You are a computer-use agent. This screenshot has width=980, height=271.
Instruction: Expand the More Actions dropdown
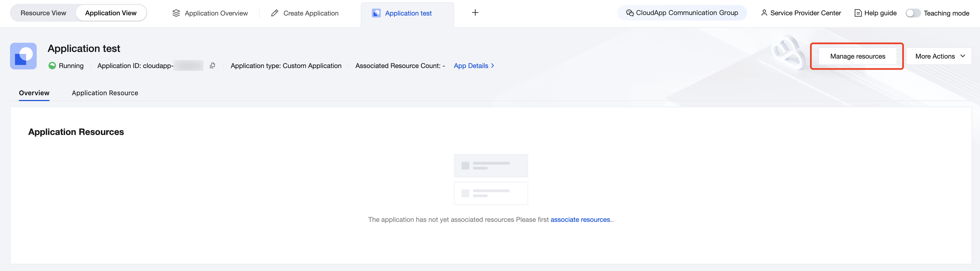[939, 56]
